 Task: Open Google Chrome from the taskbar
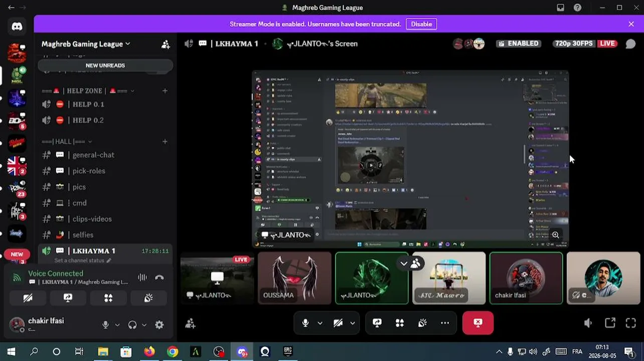point(173,351)
